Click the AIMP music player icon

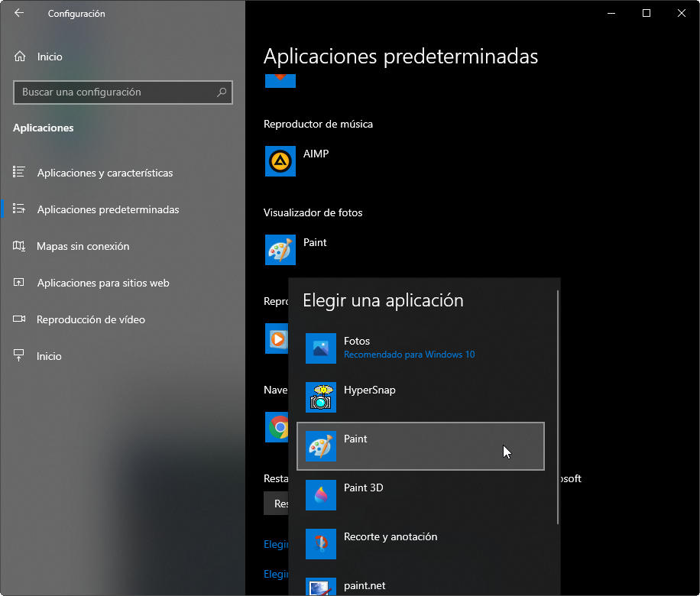coord(280,161)
